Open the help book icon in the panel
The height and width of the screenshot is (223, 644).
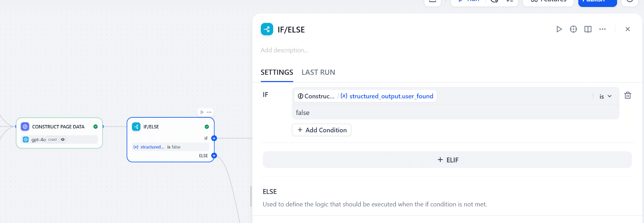click(x=588, y=29)
